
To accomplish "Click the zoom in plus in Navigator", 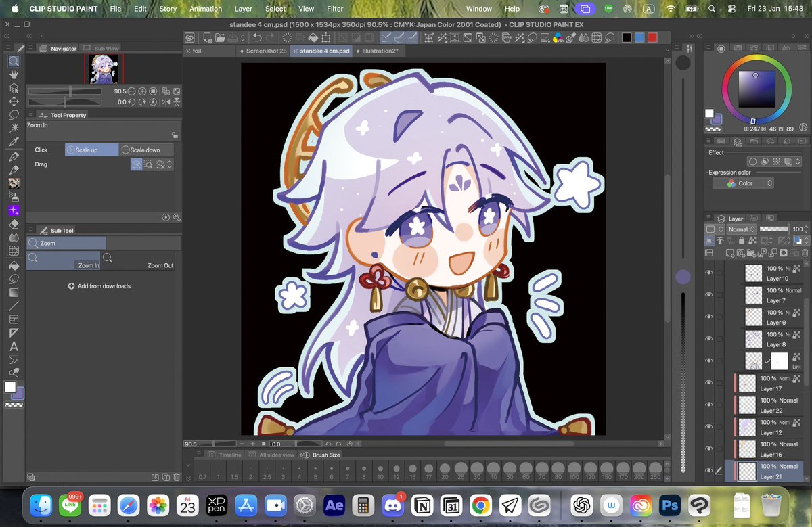I will (x=142, y=91).
